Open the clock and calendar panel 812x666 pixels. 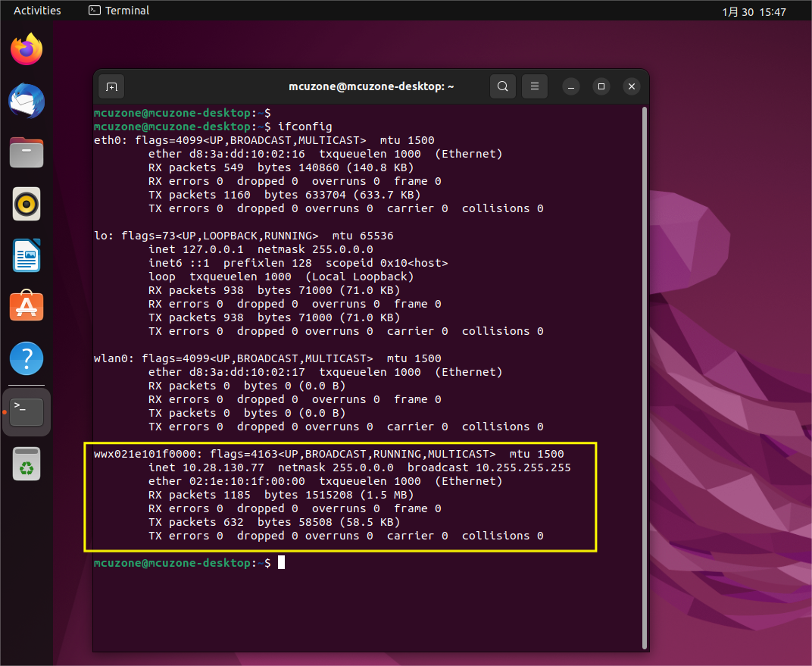click(x=754, y=11)
